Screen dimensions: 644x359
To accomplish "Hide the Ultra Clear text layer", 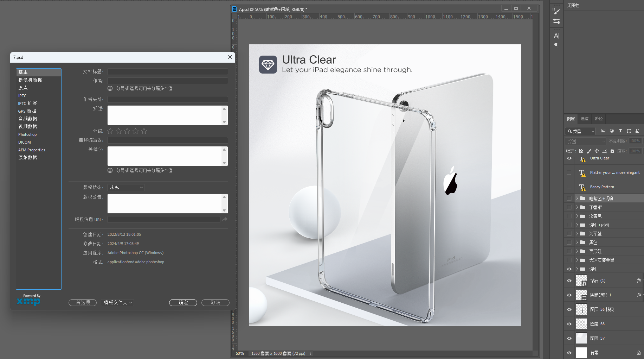I will pyautogui.click(x=569, y=158).
